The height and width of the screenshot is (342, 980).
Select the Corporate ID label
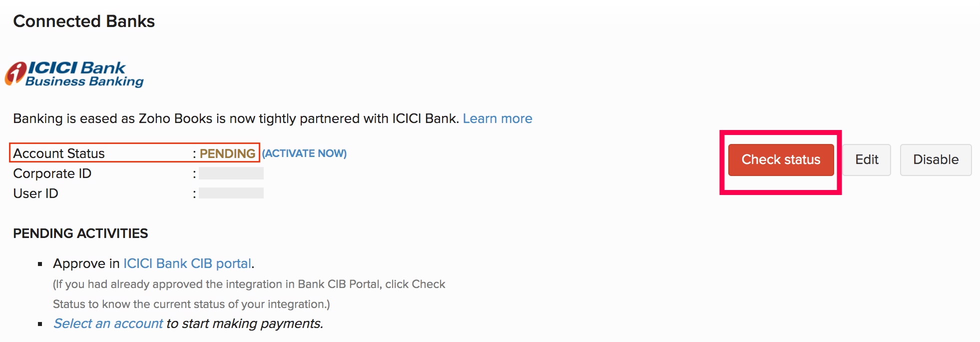pos(52,173)
